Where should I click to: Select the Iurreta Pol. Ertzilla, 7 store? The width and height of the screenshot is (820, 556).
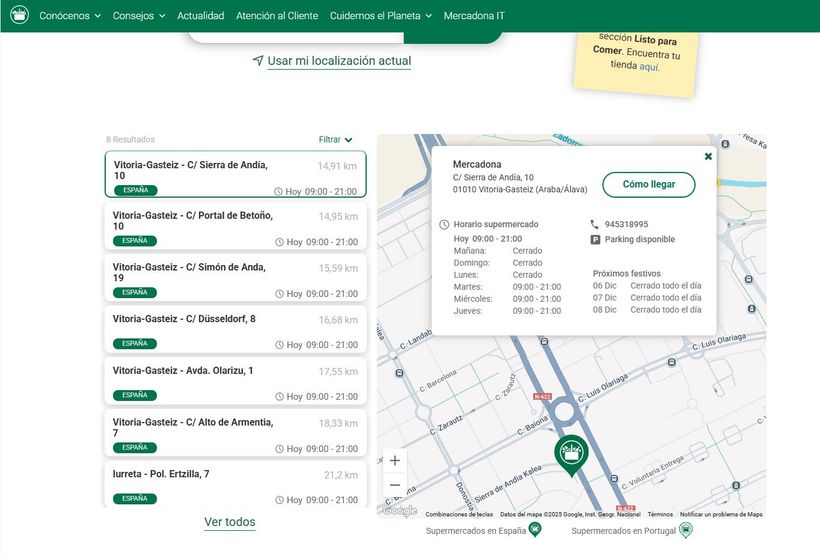pyautogui.click(x=235, y=484)
